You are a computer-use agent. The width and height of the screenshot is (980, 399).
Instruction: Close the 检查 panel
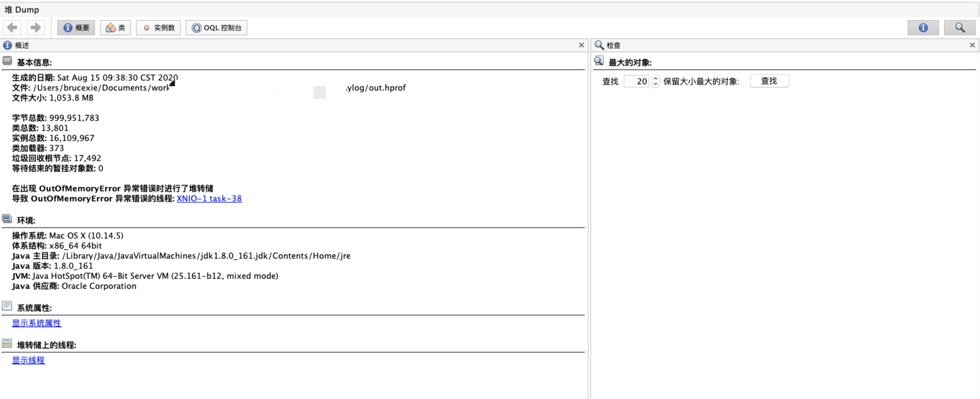point(972,45)
